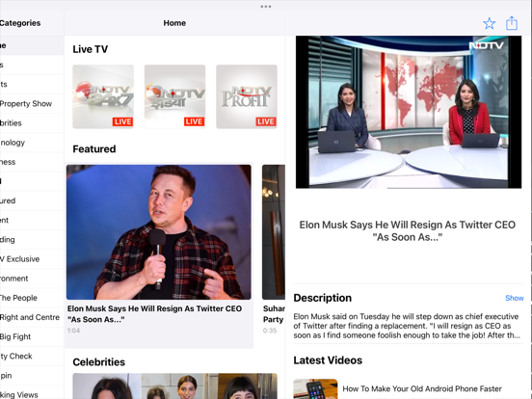Select Right and Centre category
The image size is (532, 399).
tap(32, 317)
